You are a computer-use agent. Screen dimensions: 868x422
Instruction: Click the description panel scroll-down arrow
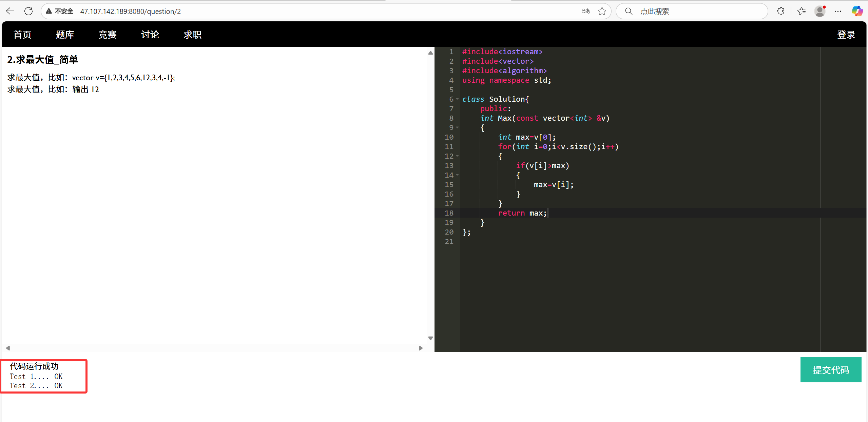point(430,338)
